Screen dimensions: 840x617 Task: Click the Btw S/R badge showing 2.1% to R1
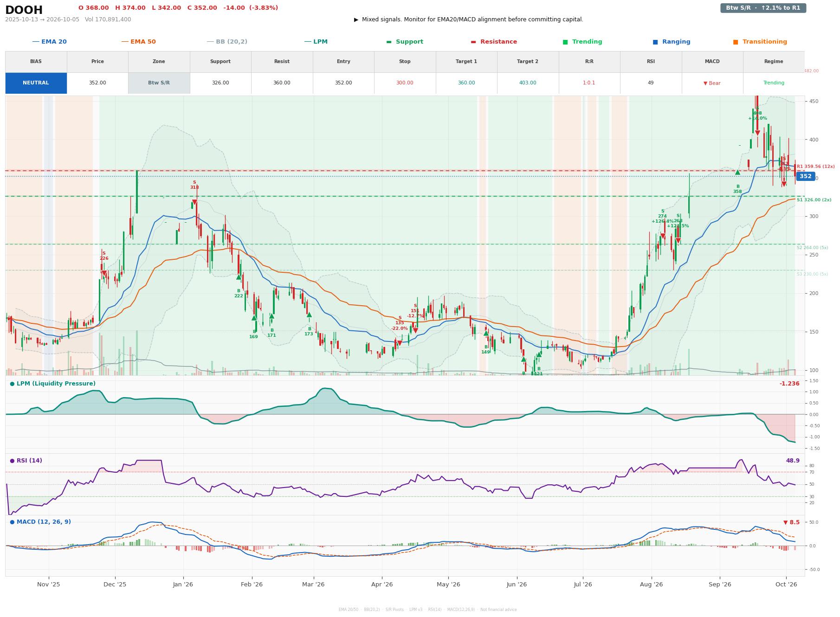tap(763, 8)
